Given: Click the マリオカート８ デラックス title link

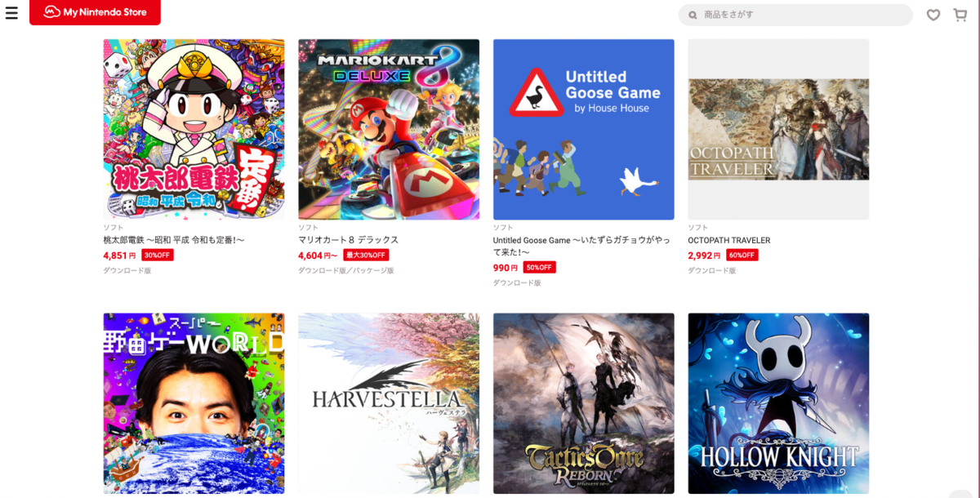Looking at the screenshot, I should point(348,240).
